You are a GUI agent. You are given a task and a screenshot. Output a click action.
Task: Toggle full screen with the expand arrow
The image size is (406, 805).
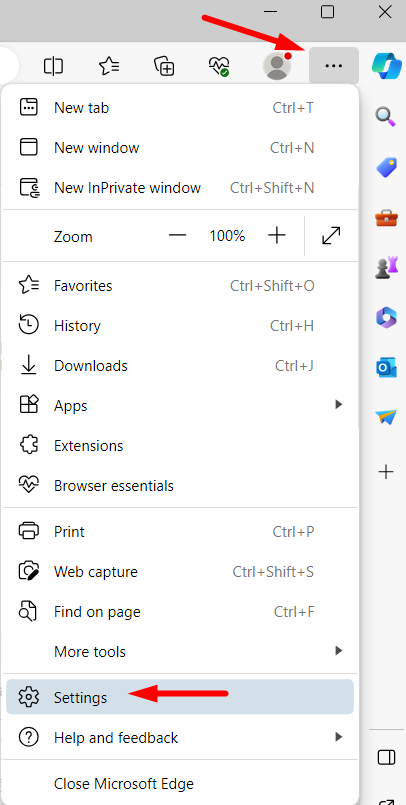pyautogui.click(x=331, y=236)
